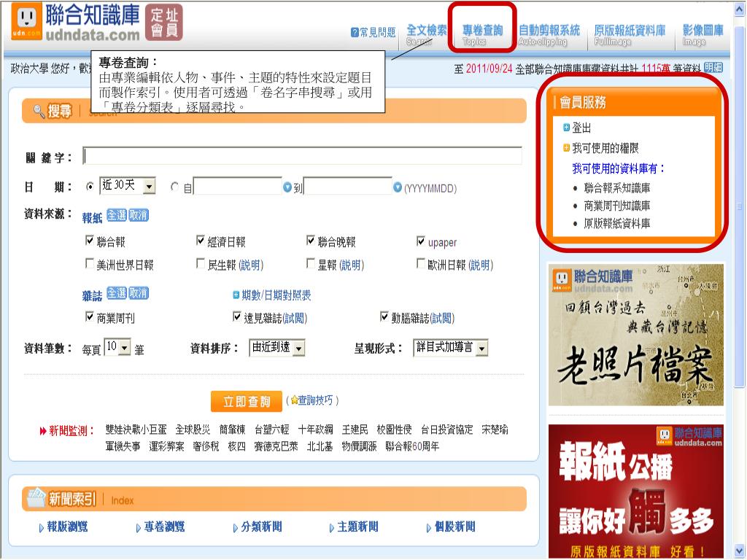Screen dimensions: 747x560
Task: Uncheck the 商業周刊 checkbox
Action: [89, 316]
